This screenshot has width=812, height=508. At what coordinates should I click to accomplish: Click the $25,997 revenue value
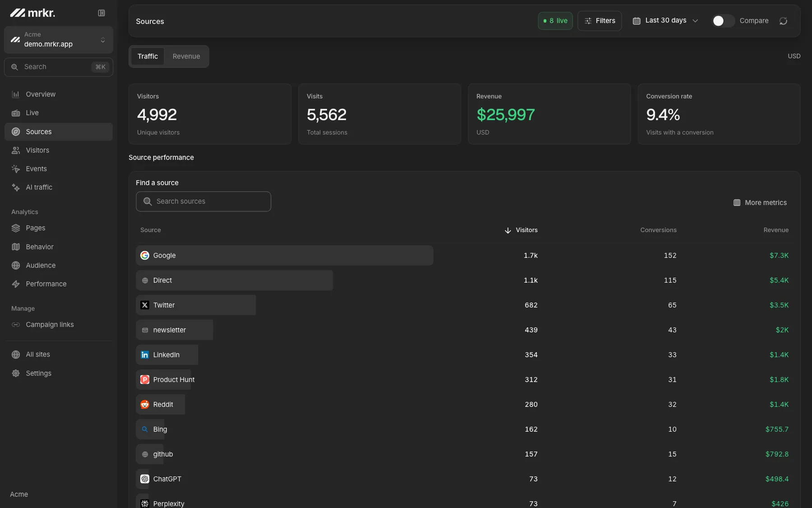click(506, 115)
